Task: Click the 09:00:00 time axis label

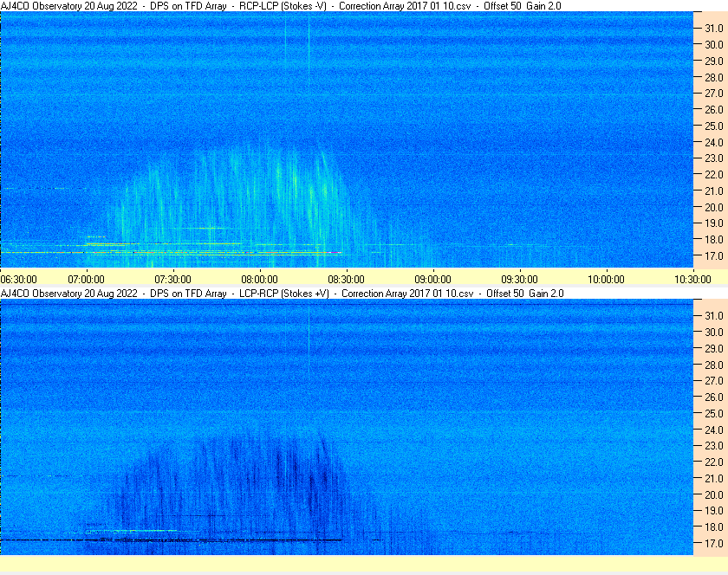Action: click(x=432, y=280)
